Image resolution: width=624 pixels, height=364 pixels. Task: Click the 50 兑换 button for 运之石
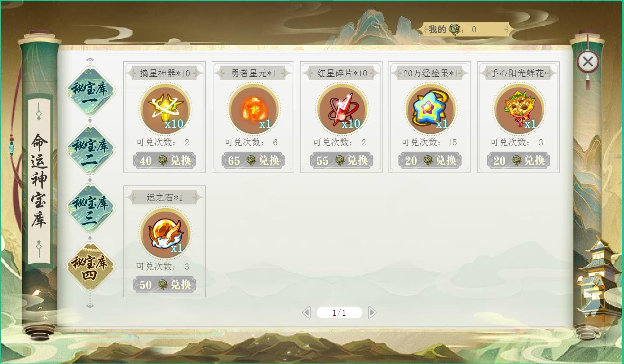(x=165, y=285)
